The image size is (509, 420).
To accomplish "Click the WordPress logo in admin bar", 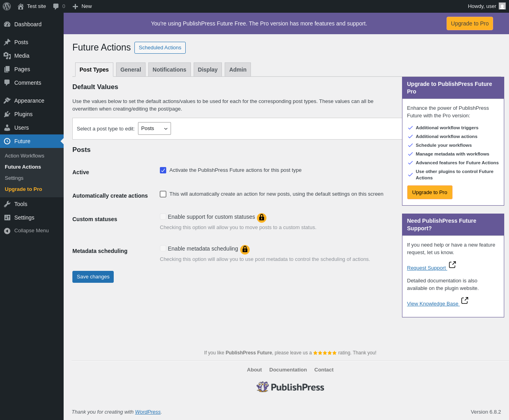I will [x=7, y=6].
